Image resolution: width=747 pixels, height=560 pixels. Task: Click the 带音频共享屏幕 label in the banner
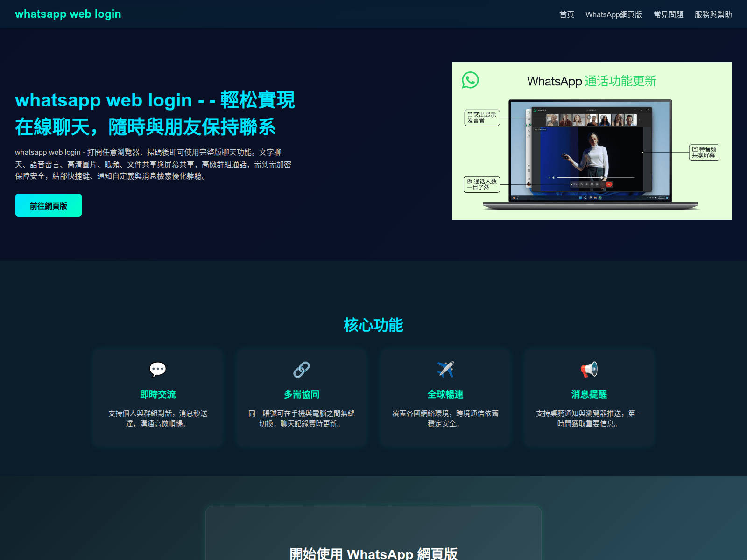tap(704, 152)
